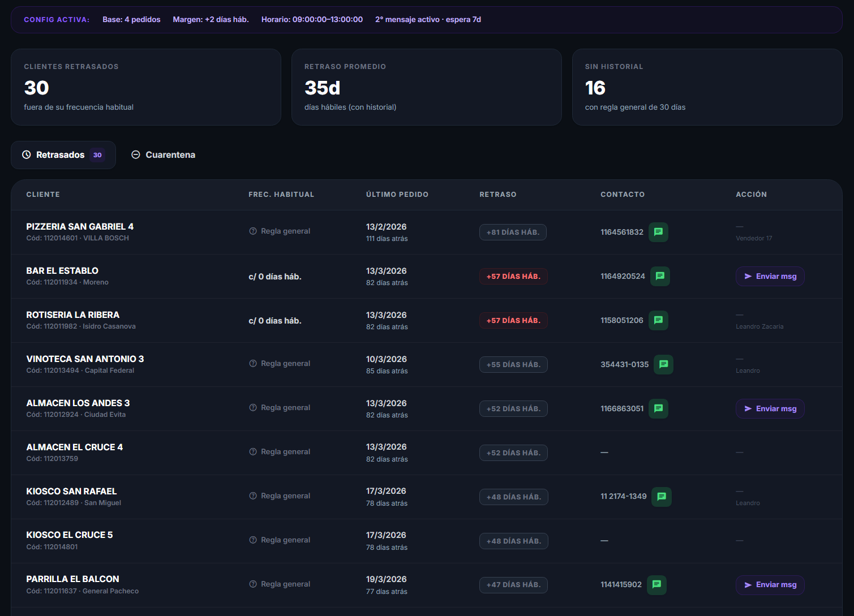
Task: Open chat icon for PIZZERIA SAN GABRIEL 4
Action: coord(658,232)
